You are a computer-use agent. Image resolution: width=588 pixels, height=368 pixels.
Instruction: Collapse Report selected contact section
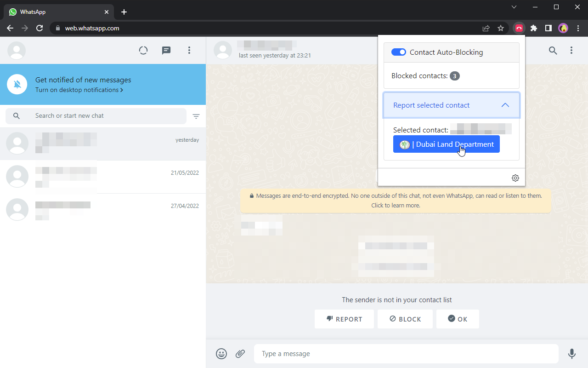(x=452, y=105)
